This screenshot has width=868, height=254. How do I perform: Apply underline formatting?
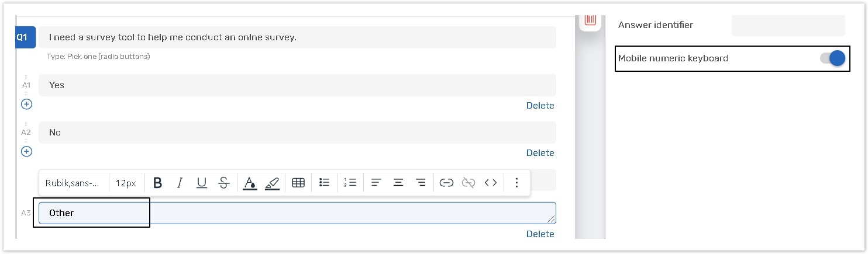tap(201, 183)
